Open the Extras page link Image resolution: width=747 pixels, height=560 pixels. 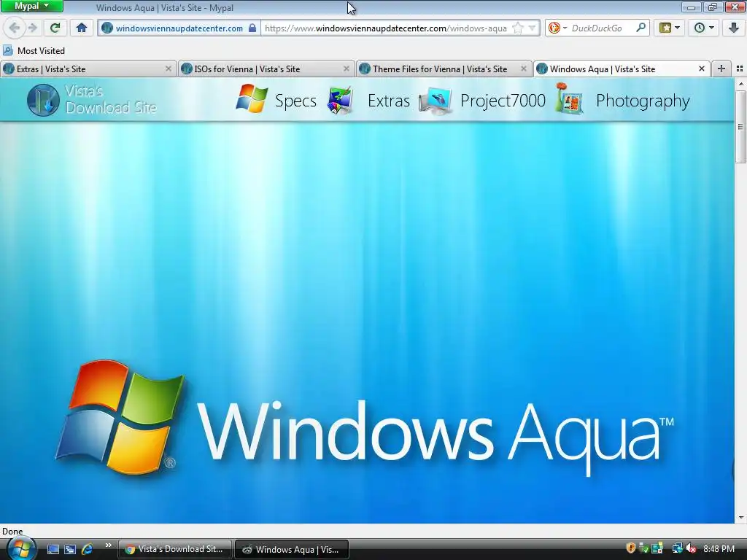(388, 101)
